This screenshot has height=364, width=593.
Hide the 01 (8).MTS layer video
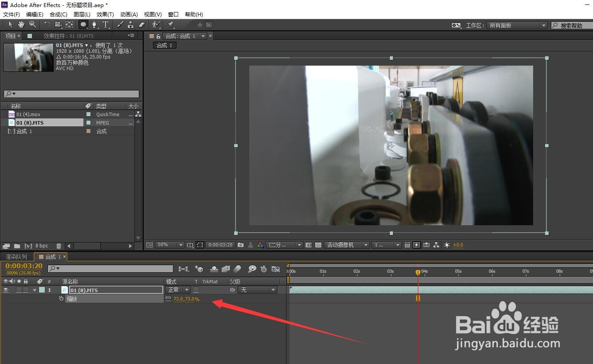point(6,290)
